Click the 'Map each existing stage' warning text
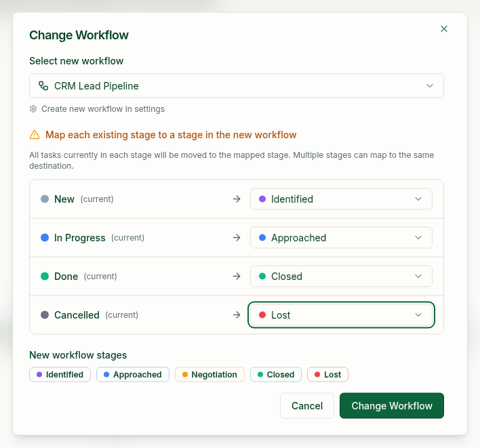Viewport: 480px width, 448px height. click(171, 135)
